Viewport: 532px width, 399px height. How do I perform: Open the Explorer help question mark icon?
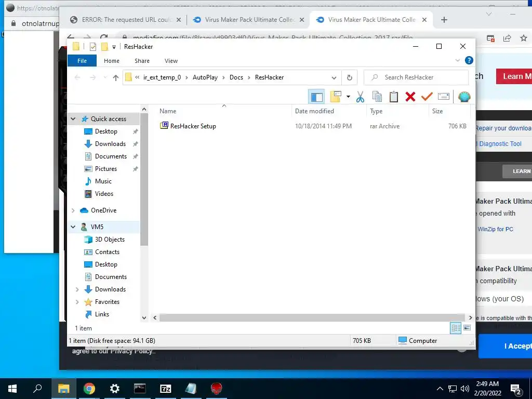[469, 60]
